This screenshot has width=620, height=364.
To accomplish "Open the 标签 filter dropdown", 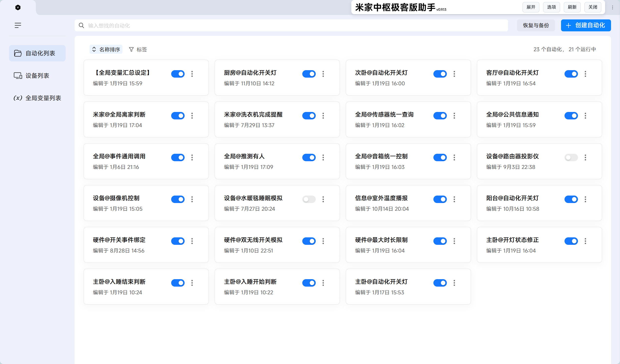I will [x=138, y=49].
